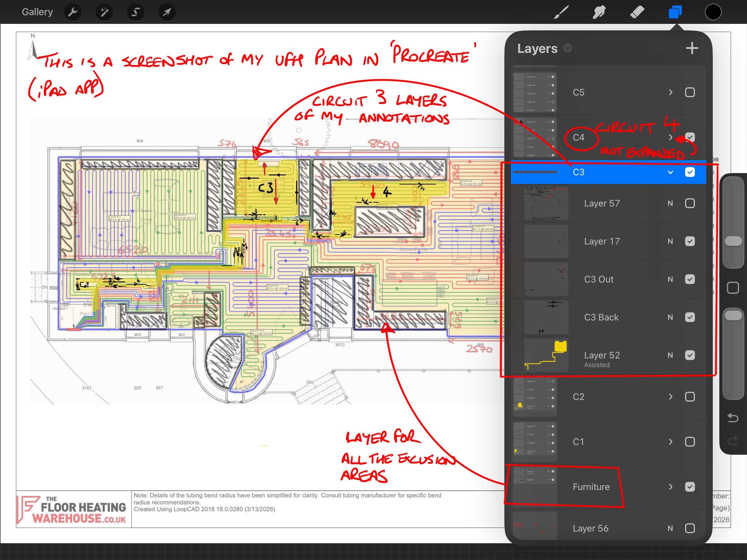Screen dimensions: 747x560
Task: Activate the Transform arrow tool
Action: (167, 12)
